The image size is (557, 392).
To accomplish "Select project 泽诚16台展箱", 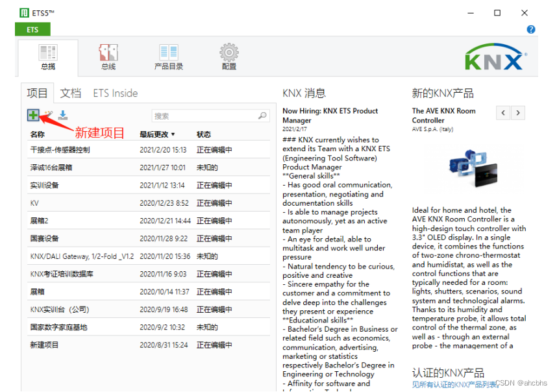I will click(x=149, y=167).
